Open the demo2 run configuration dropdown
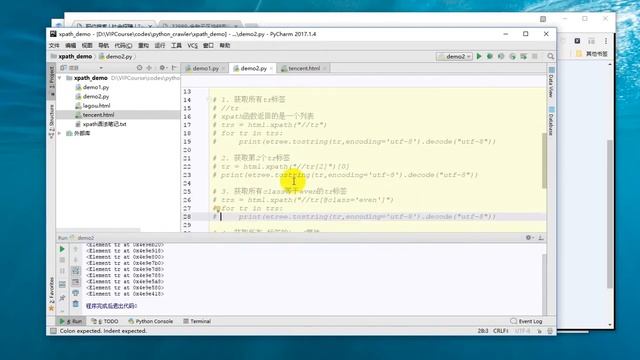The image size is (640, 360). [x=454, y=56]
